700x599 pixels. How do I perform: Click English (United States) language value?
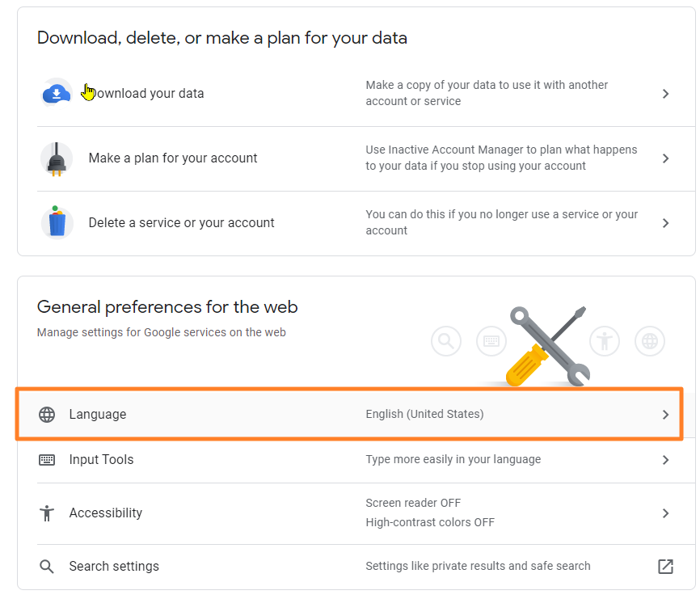424,414
